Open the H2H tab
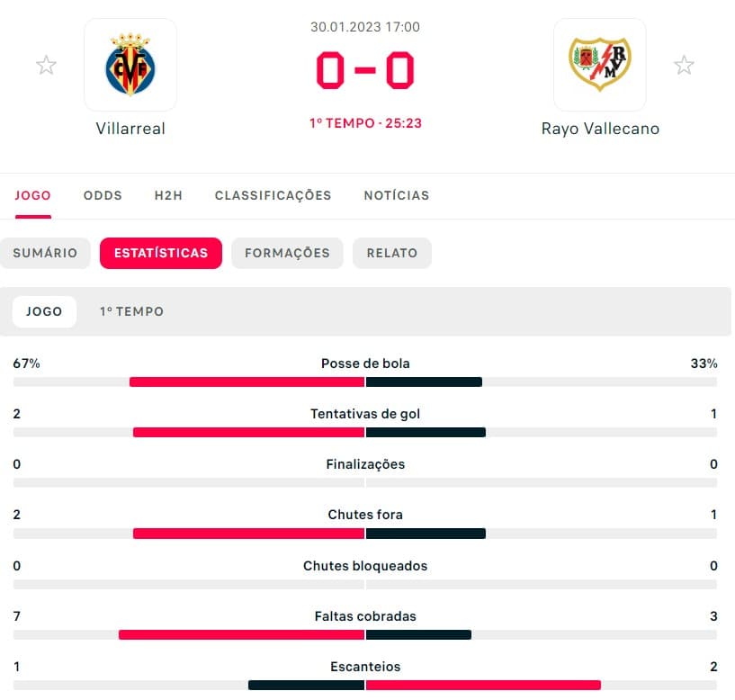Viewport: 735px width, 700px height. pyautogui.click(x=168, y=195)
